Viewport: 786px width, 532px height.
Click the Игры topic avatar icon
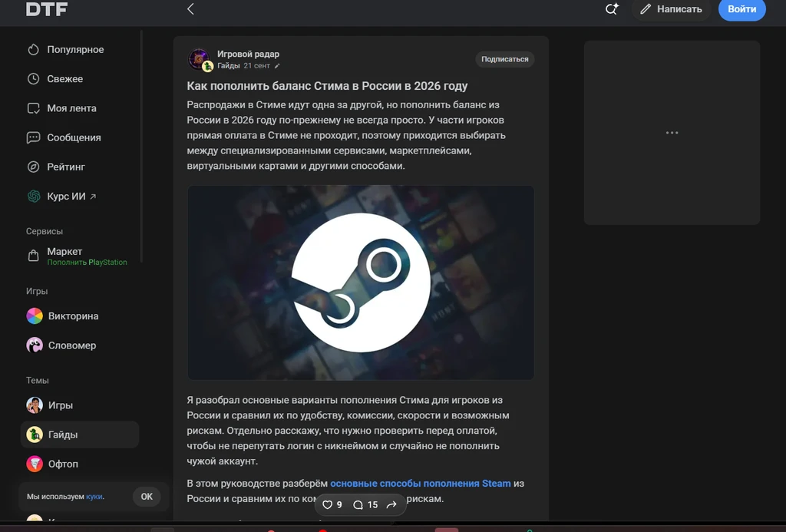(34, 405)
